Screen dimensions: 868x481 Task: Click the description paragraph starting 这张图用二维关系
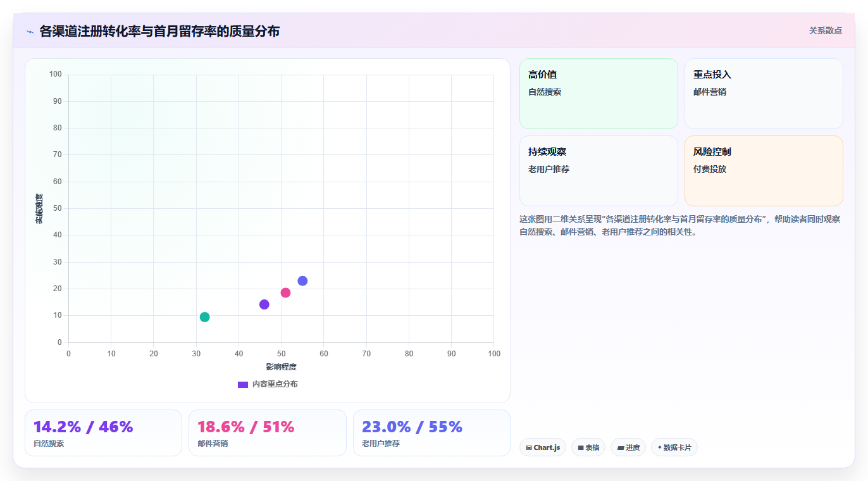tap(680, 225)
